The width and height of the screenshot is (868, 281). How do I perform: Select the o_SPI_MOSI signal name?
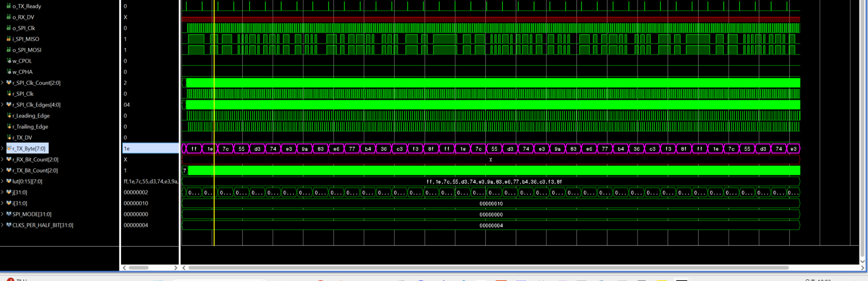pos(27,50)
